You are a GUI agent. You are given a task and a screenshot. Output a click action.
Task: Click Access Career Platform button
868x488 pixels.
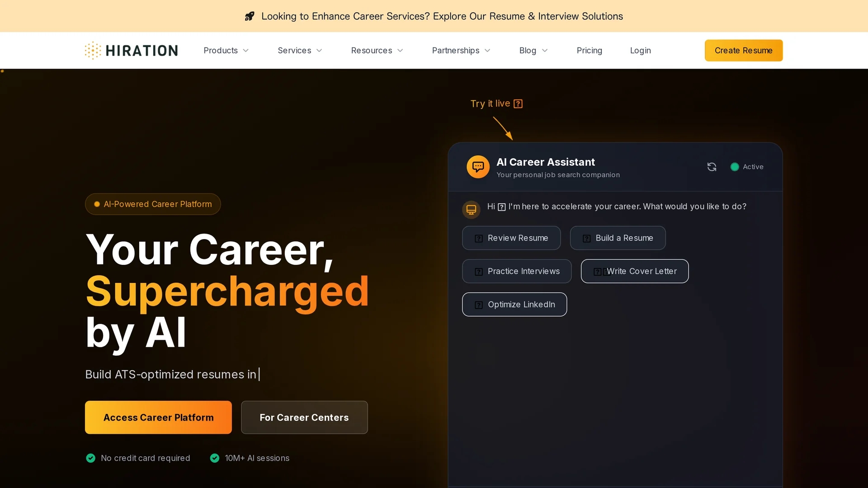(x=158, y=418)
